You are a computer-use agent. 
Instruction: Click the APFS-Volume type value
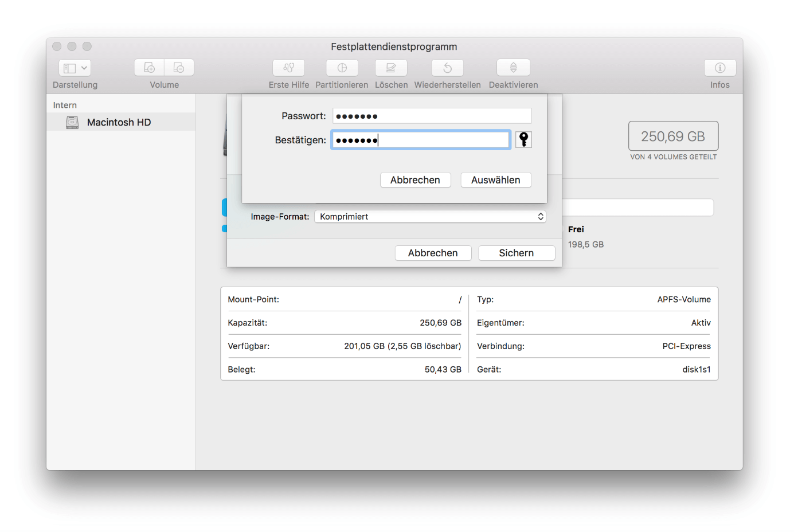point(684,299)
